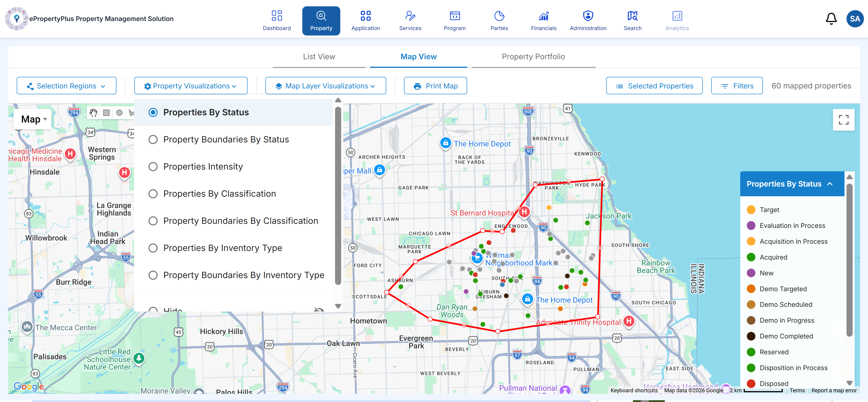Click the visualization list scrollbar down arrow

pos(338,306)
